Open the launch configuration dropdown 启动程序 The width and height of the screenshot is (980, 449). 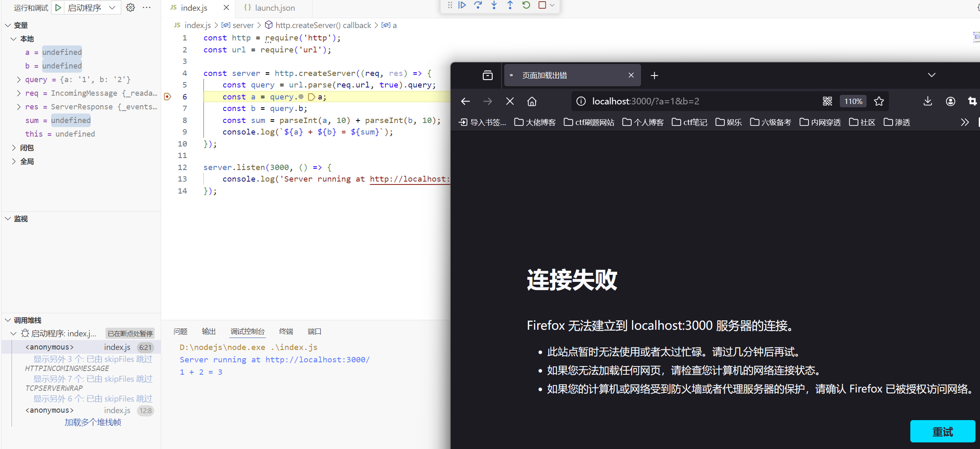[x=92, y=7]
